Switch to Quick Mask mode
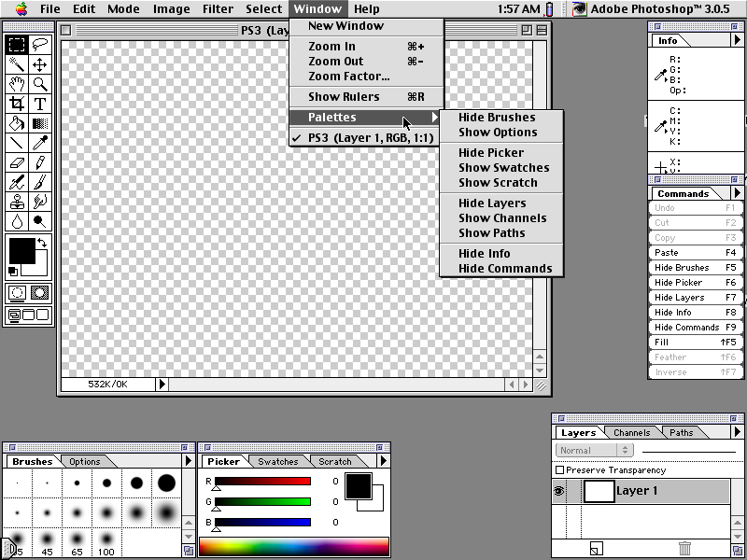Viewport: 747px width, 560px height. click(x=40, y=293)
